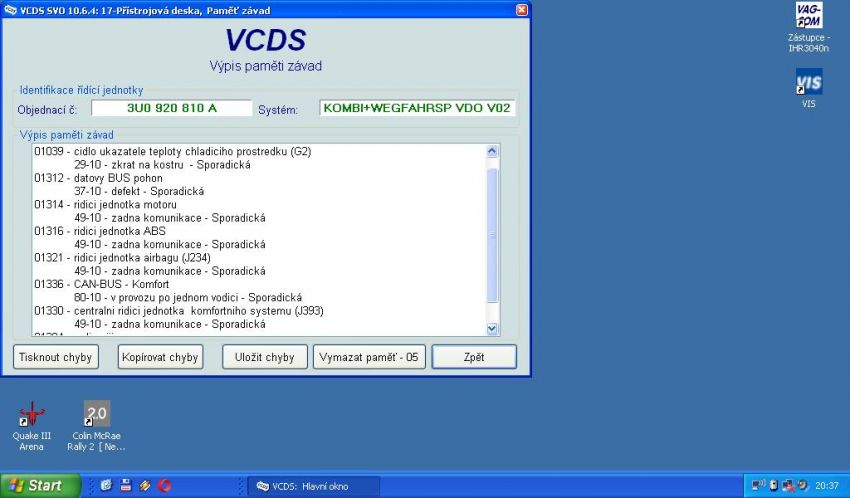Image resolution: width=850 pixels, height=498 pixels.
Task: Switch to VCDS Hlavní okno taskbar button
Action: (313, 486)
